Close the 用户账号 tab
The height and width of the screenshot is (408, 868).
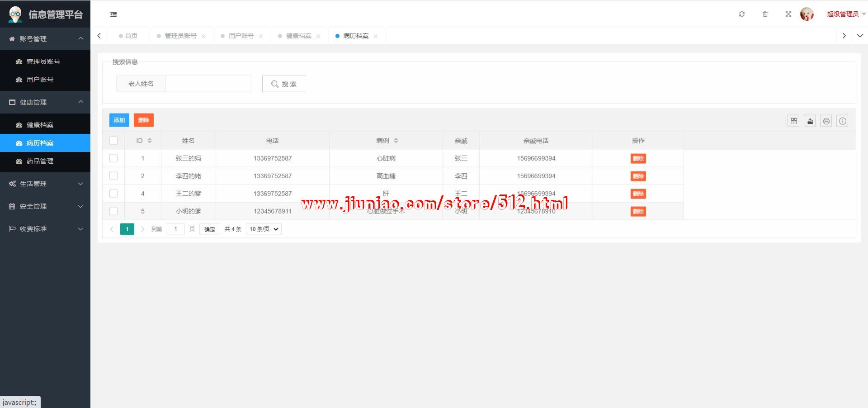pos(261,36)
